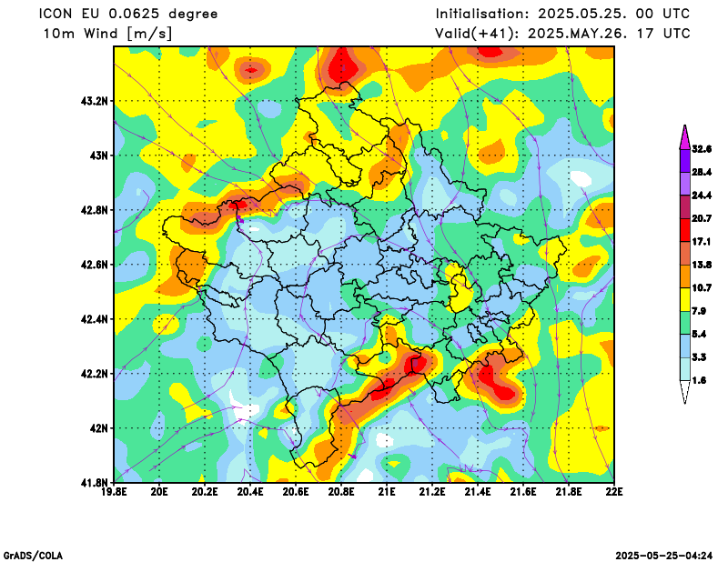This screenshot has width=728, height=562.
Task: Click the 20E longitude axis label
Action: click(160, 491)
